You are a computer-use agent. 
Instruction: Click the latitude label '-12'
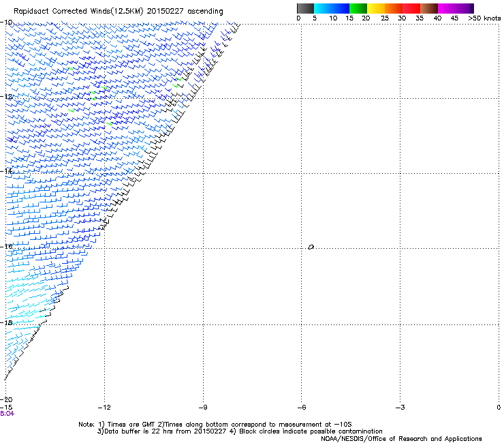point(6,97)
